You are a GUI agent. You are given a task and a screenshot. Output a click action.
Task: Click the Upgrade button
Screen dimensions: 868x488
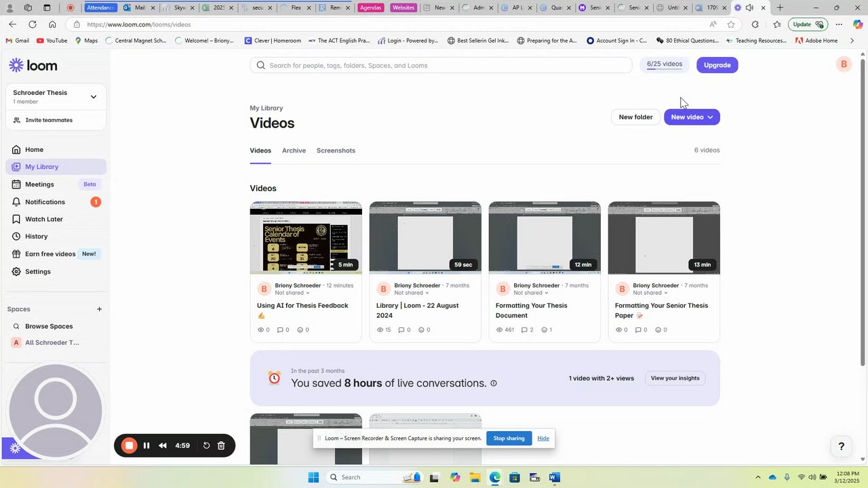click(x=717, y=65)
